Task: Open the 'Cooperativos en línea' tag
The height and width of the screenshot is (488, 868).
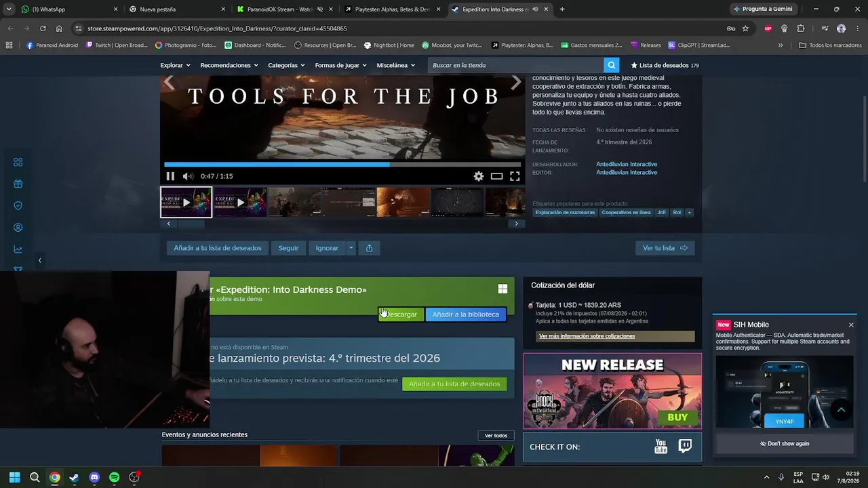Action: pyautogui.click(x=626, y=213)
